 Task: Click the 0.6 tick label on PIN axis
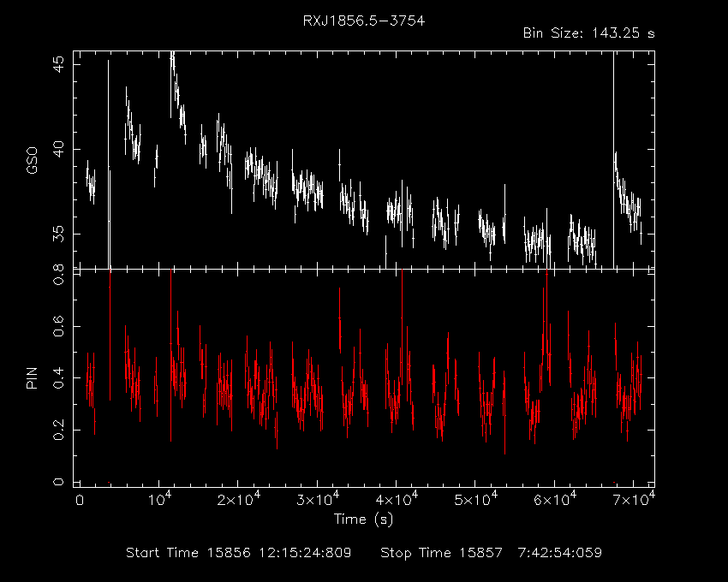tap(59, 327)
